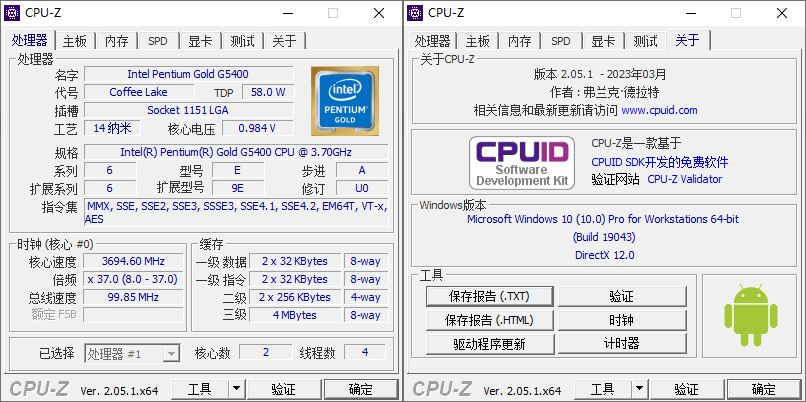This screenshot has height=402, width=806.
Task: Expand the 工具 dropdown arrow in right window
Action: pyautogui.click(x=639, y=389)
